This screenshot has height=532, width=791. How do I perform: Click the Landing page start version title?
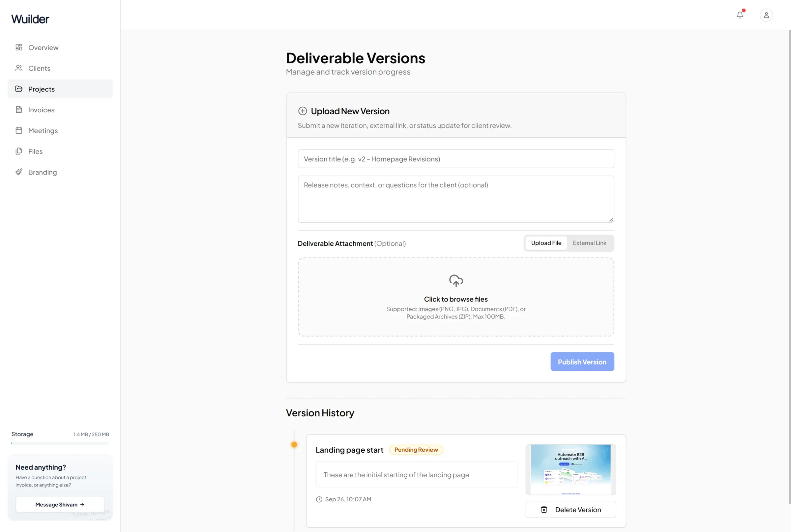click(349, 450)
